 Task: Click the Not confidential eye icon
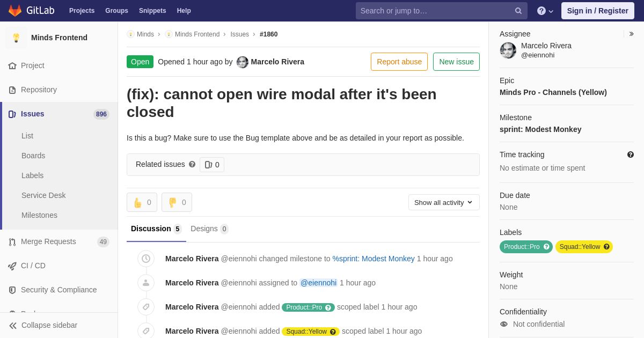[x=503, y=324]
